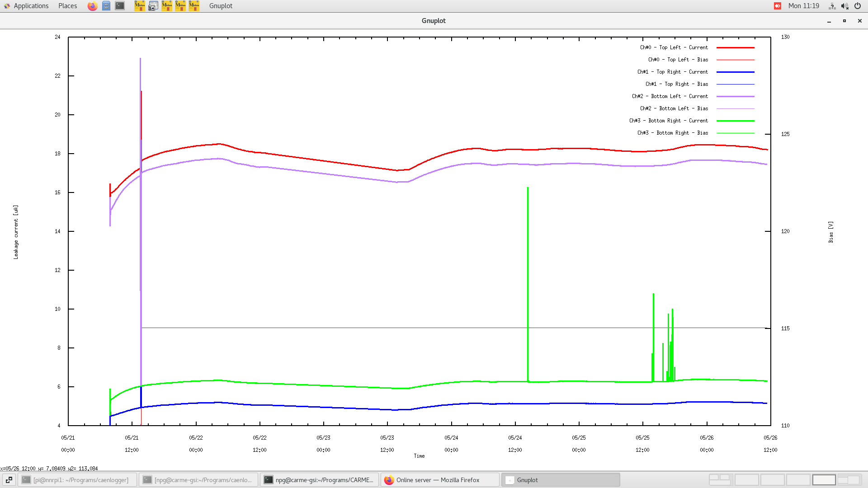Click blue Ch#1 Top Right Current legend line
This screenshot has height=488, width=868.
pos(735,72)
